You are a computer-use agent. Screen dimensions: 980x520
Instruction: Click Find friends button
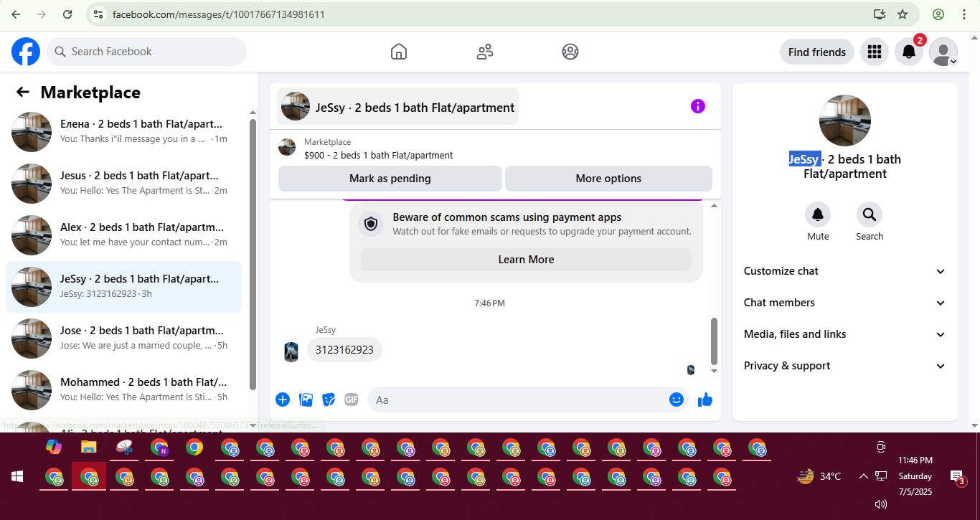816,52
